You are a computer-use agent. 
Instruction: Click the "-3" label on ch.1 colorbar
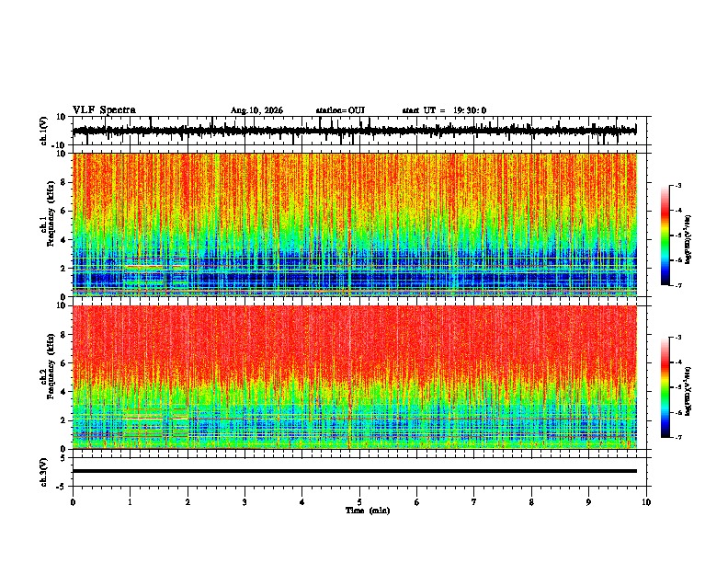tap(678, 185)
